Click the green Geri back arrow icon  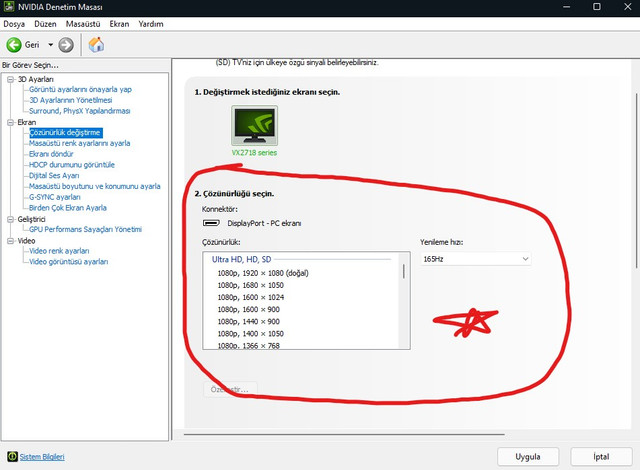[14, 44]
